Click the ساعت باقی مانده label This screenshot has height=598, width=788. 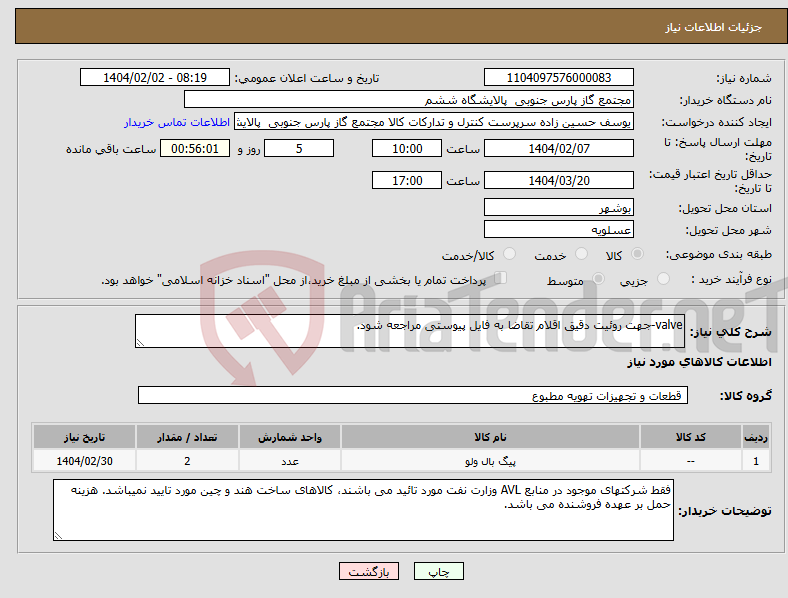pyautogui.click(x=111, y=150)
